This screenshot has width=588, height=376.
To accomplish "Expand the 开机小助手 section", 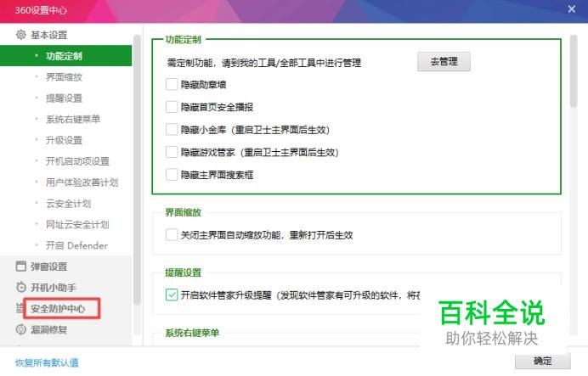I will 54,288.
